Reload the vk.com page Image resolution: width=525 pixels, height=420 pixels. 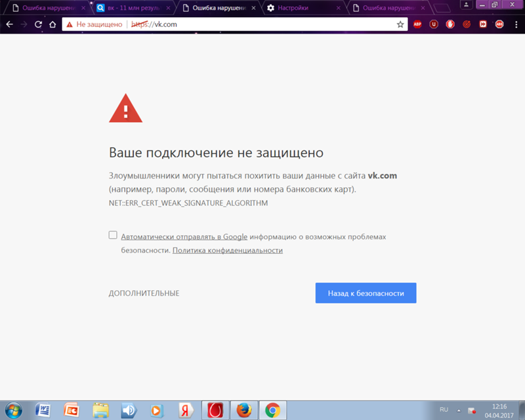coord(38,24)
